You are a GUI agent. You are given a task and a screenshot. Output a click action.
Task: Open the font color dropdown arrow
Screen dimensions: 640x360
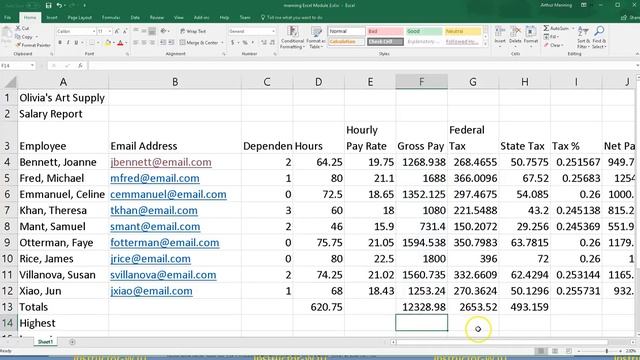pos(126,43)
